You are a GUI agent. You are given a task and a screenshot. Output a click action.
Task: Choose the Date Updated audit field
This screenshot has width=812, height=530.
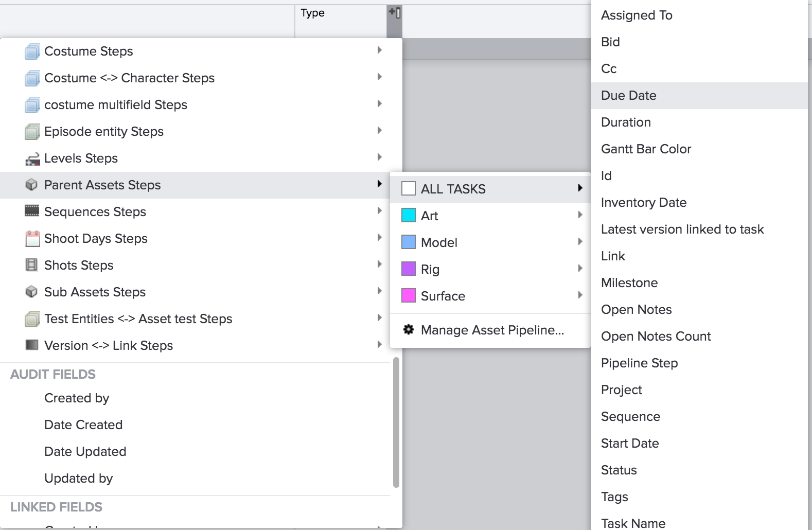tap(85, 452)
